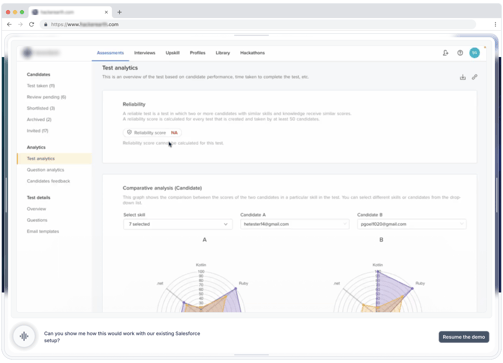Open Question analytics in sidebar
This screenshot has height=363, width=503.
tap(46, 170)
